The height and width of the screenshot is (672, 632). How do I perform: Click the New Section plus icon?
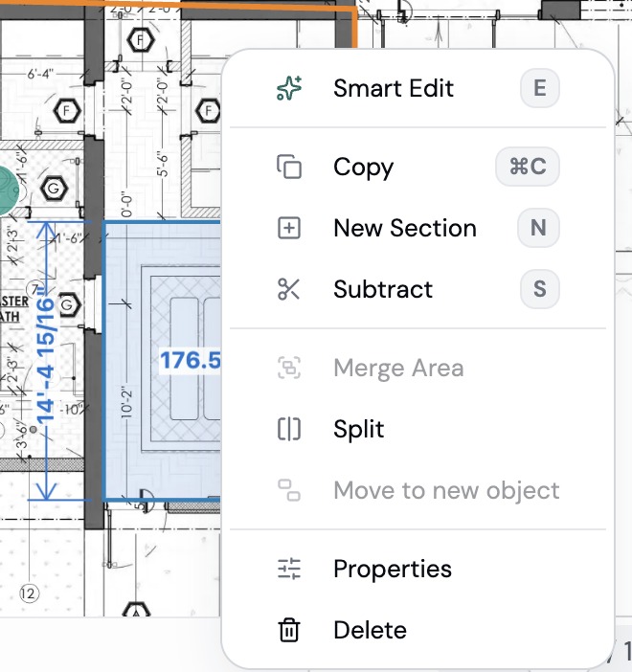click(x=289, y=228)
